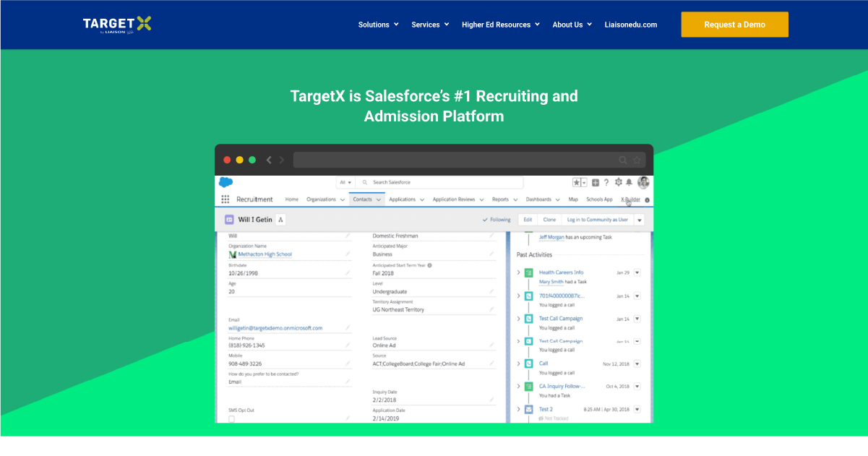
Task: Expand the Test 2 activity
Action: (x=519, y=409)
